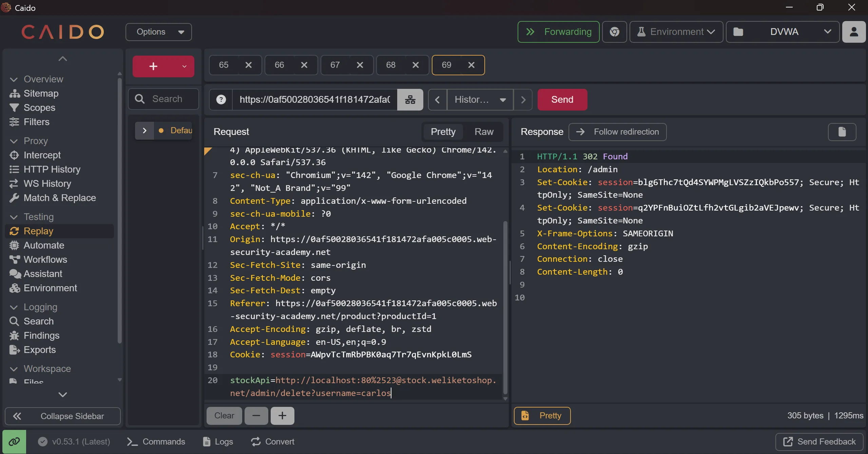Image resolution: width=868 pixels, height=454 pixels.
Task: Open the browser icon in top bar
Action: pyautogui.click(x=614, y=32)
